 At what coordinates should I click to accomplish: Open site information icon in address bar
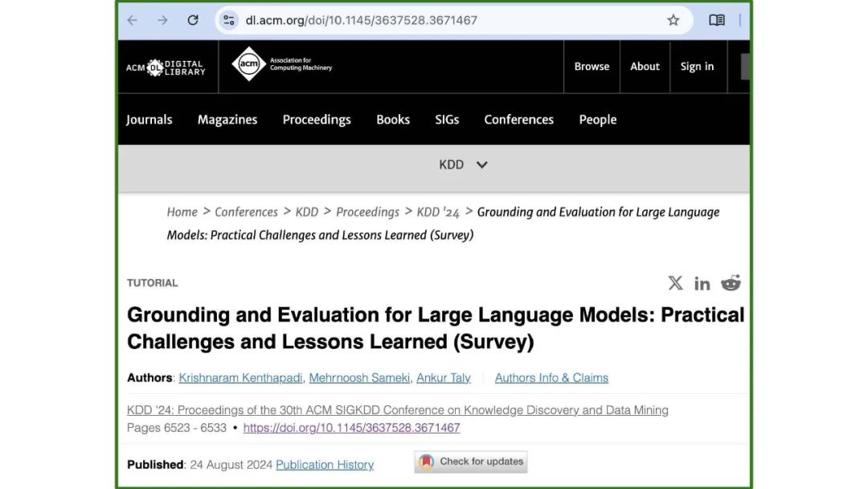point(228,20)
